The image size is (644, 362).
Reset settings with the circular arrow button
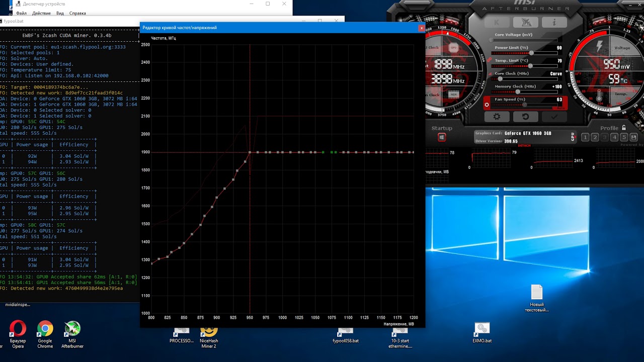click(525, 116)
